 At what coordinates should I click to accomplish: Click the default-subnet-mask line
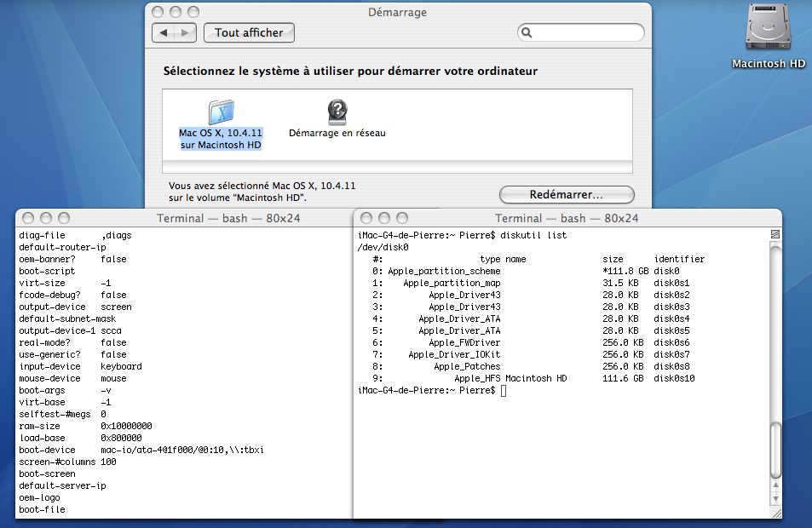(67, 319)
